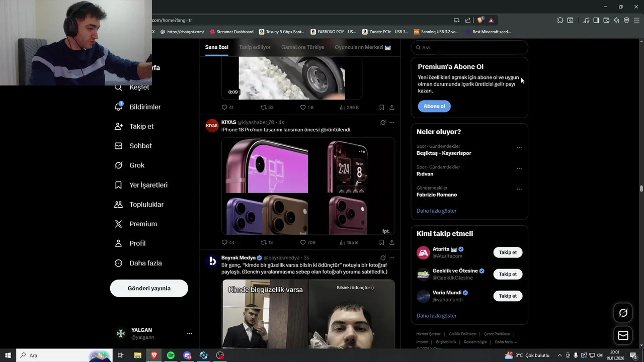The height and width of the screenshot is (362, 644).
Task: Switch to Takip ediliyor tab
Action: (x=255, y=47)
